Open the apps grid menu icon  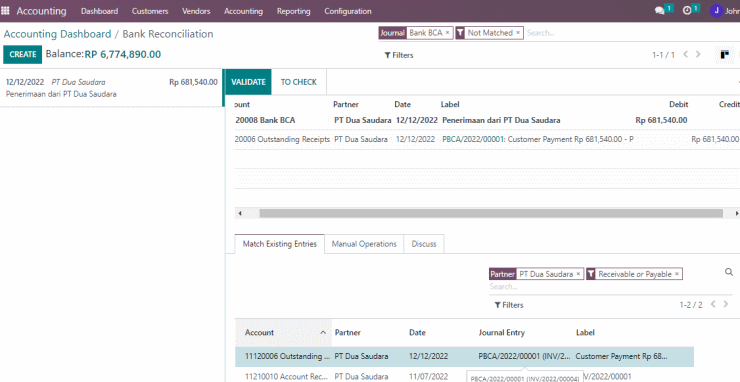pyautogui.click(x=5, y=11)
